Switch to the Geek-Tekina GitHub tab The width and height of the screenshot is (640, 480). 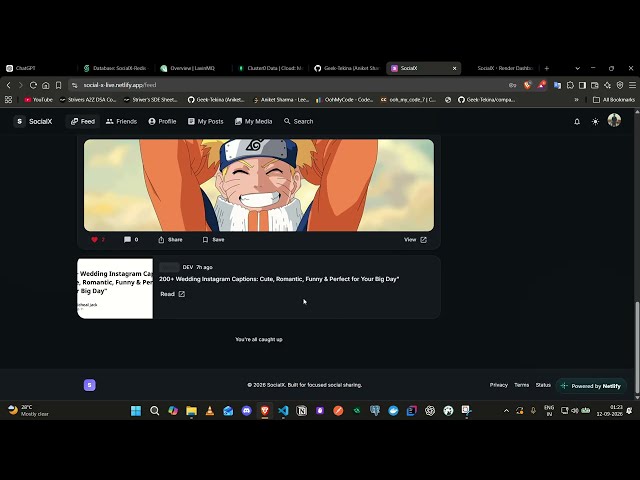pos(347,68)
